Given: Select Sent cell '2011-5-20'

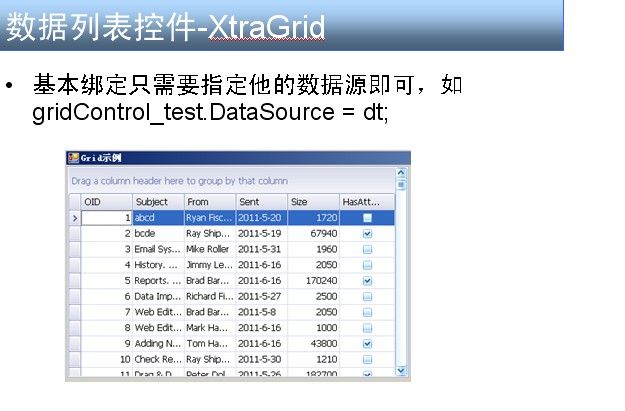Looking at the screenshot, I should [x=261, y=218].
